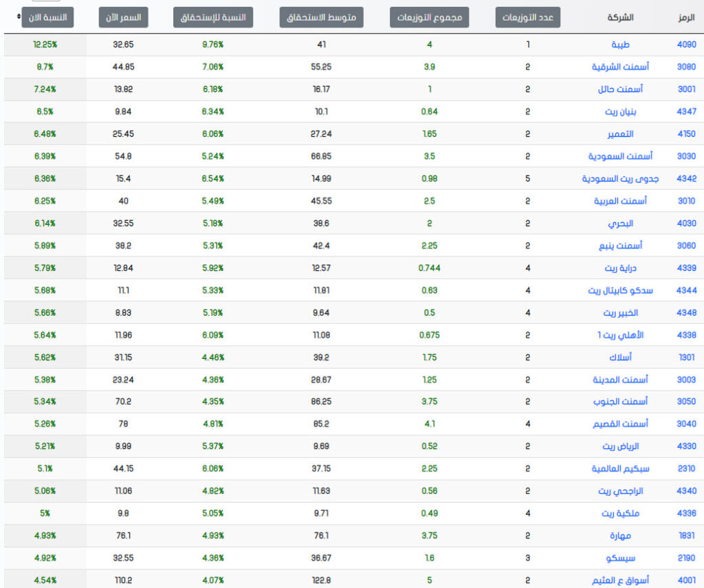Open symbol link 3001
This screenshot has height=588, width=704.
tap(687, 89)
